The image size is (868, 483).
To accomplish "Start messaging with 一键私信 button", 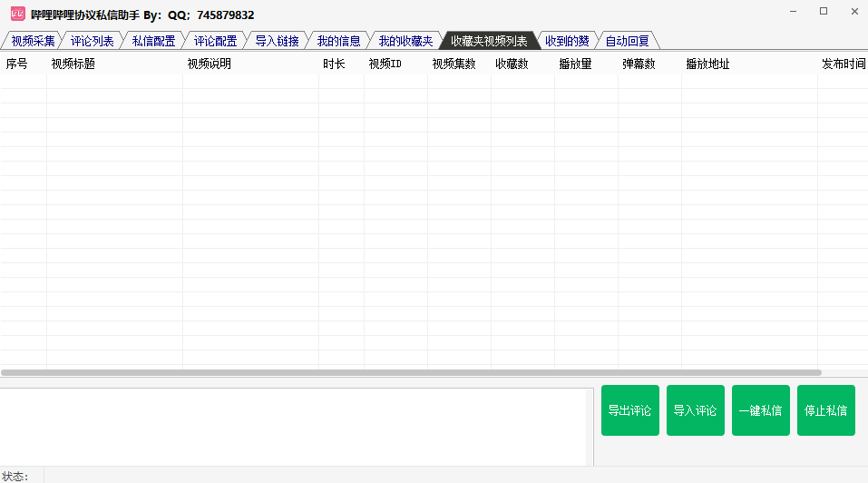I will click(x=760, y=410).
